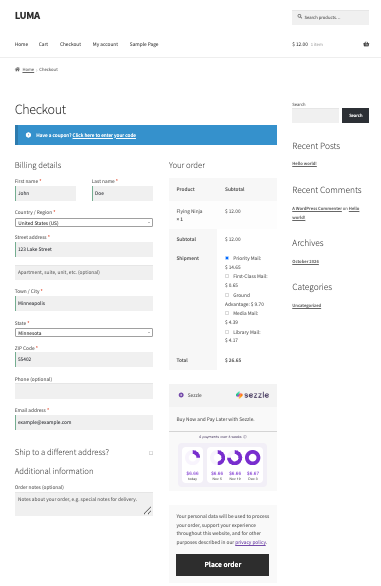
Task: Open the Hello world! recent post
Action: click(304, 163)
